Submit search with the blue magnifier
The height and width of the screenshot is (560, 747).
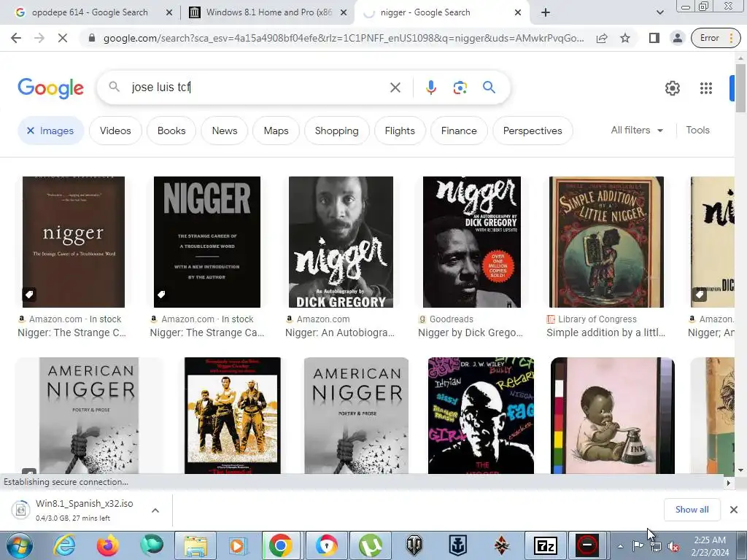[x=489, y=87]
